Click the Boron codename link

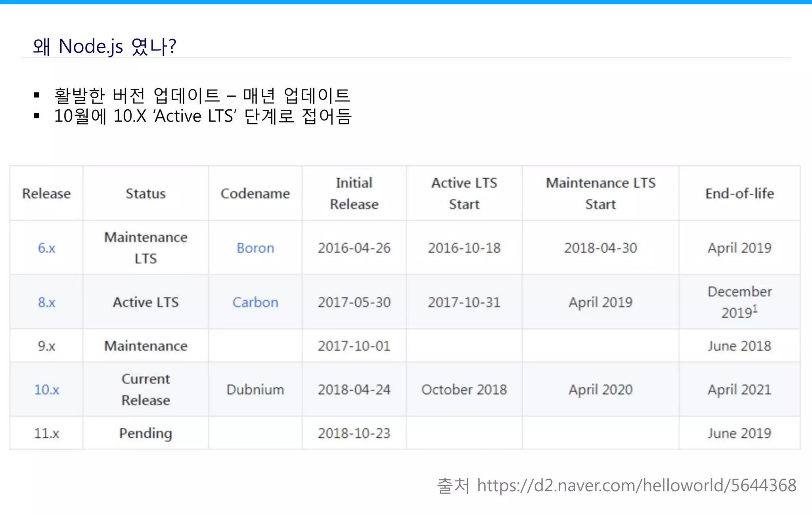[x=255, y=248]
